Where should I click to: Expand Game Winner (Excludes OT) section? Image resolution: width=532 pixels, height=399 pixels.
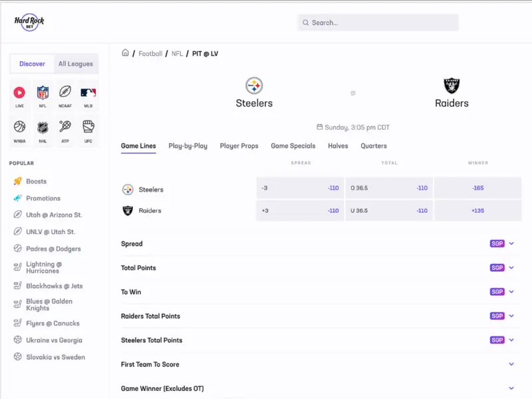[511, 388]
